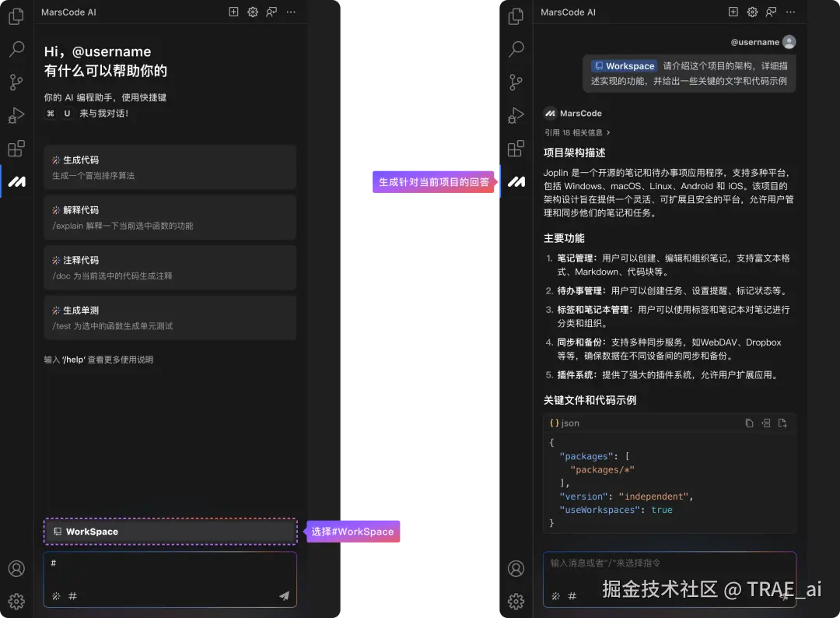Launch Run and Debug from the sidebar
Viewport: 840px width, 618px height.
[x=16, y=115]
